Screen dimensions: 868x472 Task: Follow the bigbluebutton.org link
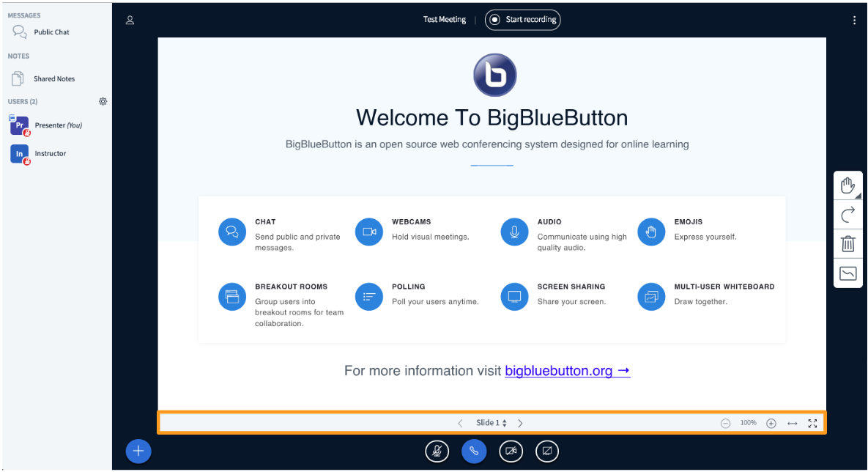click(x=568, y=371)
